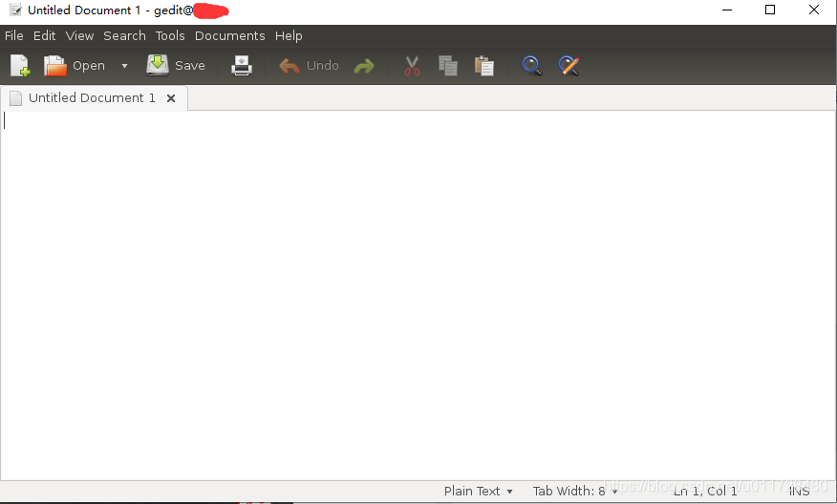
Task: Click the Copy icon in toolbar
Action: (x=447, y=66)
